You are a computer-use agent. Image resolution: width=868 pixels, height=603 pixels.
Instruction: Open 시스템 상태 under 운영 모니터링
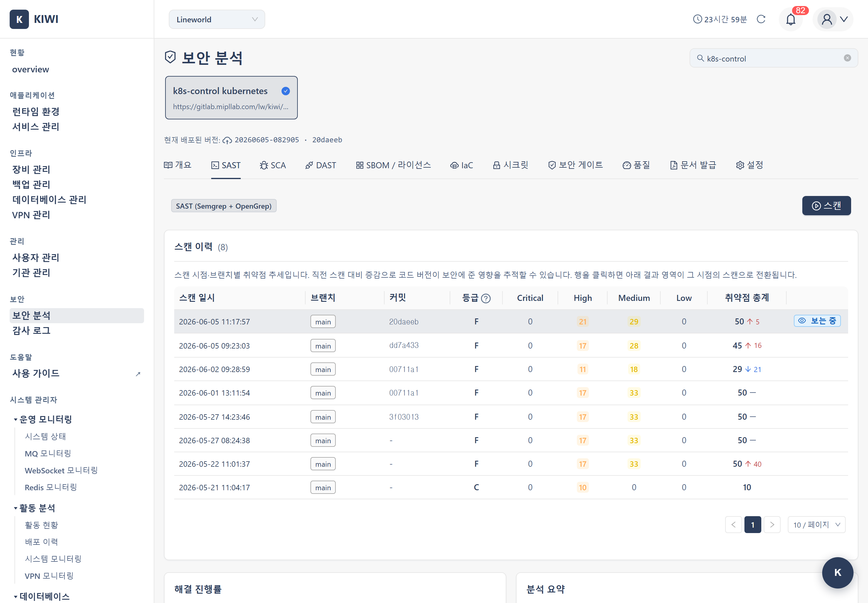coord(45,436)
